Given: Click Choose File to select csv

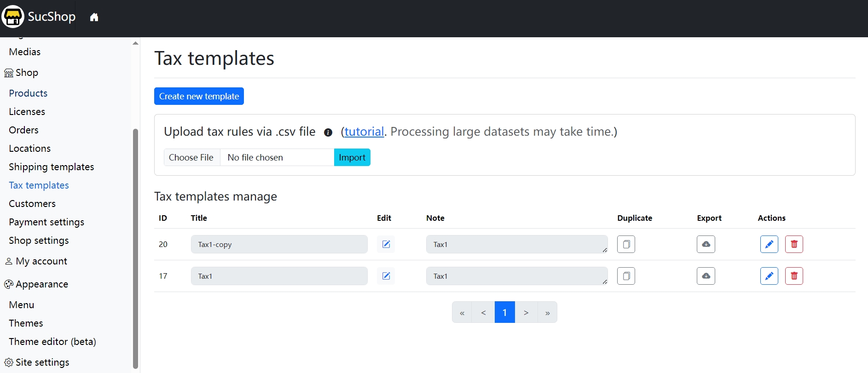Looking at the screenshot, I should [191, 157].
